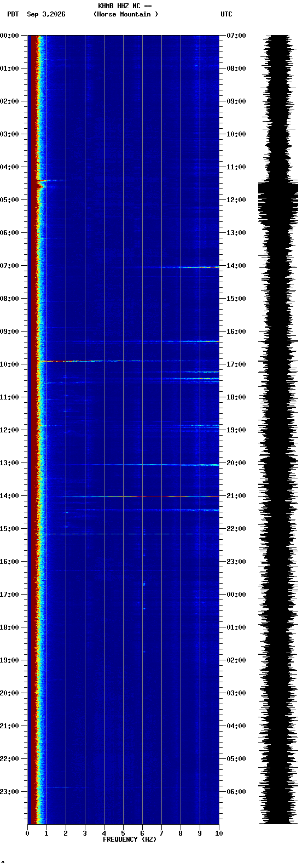Click the 19:00 PDT time label
Viewport: 302px width, 868px height.
point(10,660)
